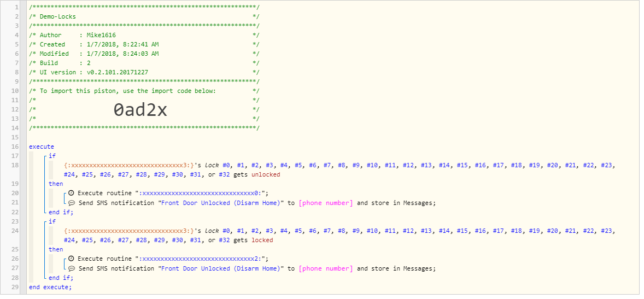Click the red 'locked' value in second condition

[262, 241]
